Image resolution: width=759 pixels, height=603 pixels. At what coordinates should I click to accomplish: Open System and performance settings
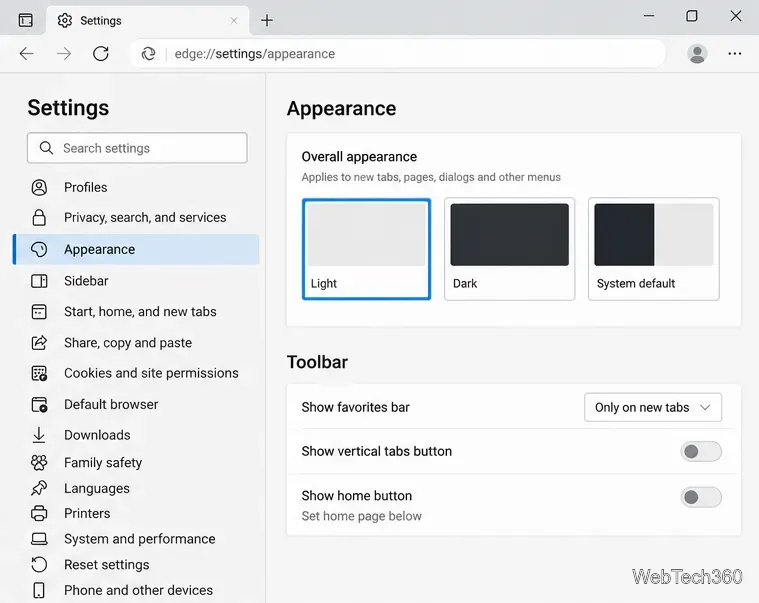point(136,539)
